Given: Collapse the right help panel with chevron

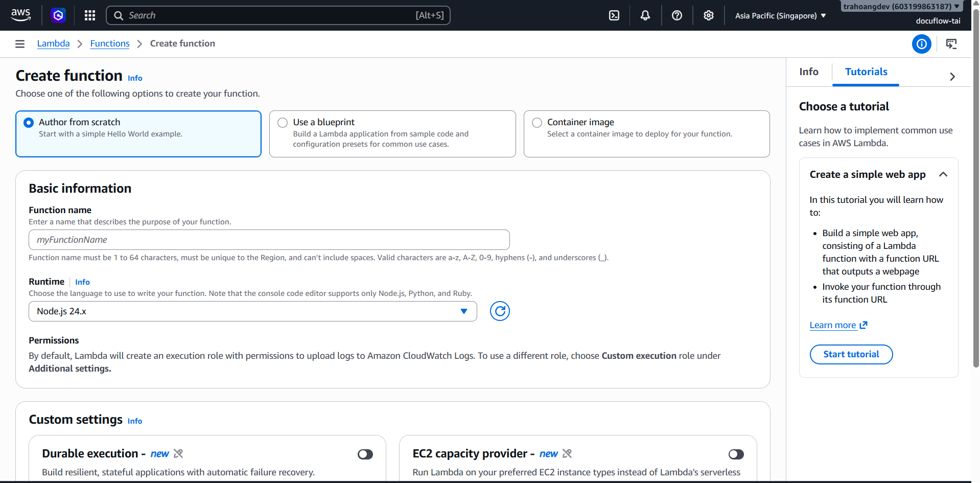Looking at the screenshot, I should coord(952,77).
